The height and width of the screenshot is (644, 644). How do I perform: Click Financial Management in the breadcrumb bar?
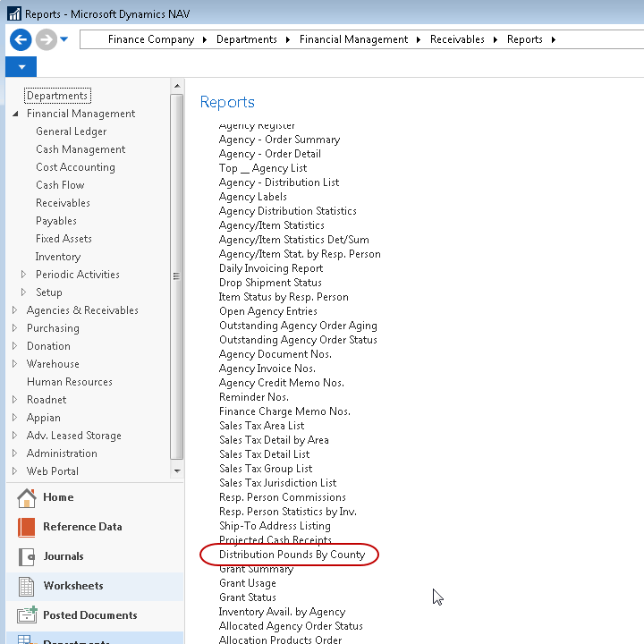pyautogui.click(x=353, y=39)
